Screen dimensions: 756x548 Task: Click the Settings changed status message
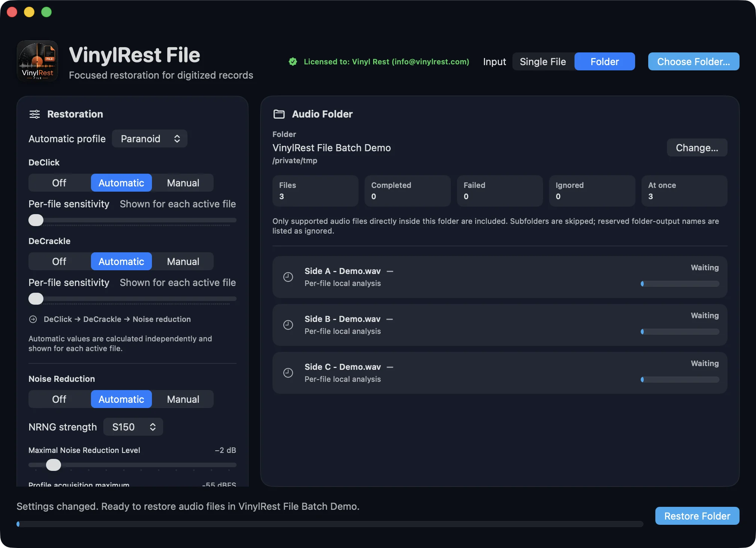tap(188, 506)
